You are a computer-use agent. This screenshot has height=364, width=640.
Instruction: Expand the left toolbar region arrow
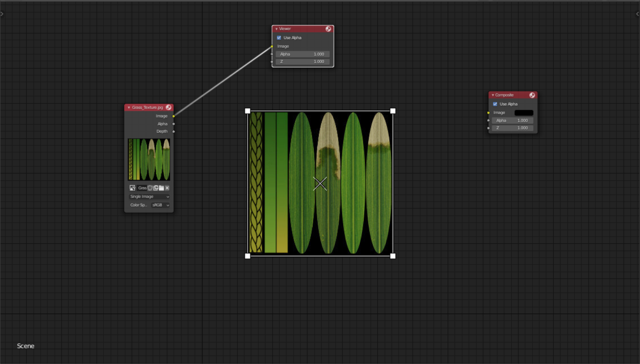coord(2,14)
